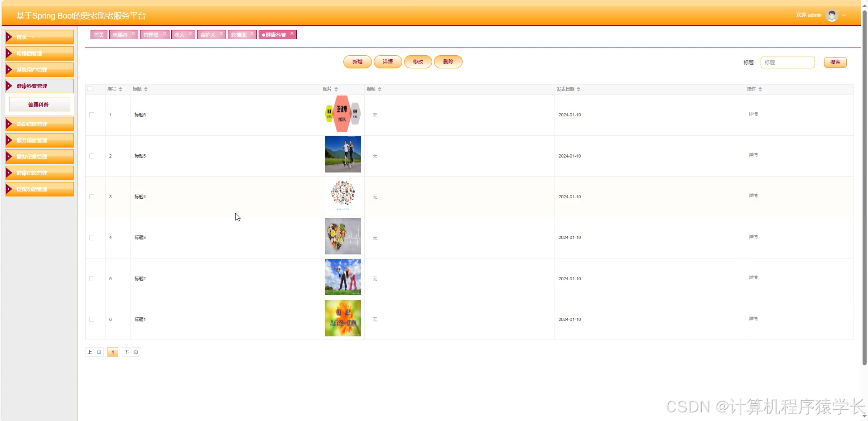Expand the 系统用户管理 sidebar menu

(x=39, y=70)
